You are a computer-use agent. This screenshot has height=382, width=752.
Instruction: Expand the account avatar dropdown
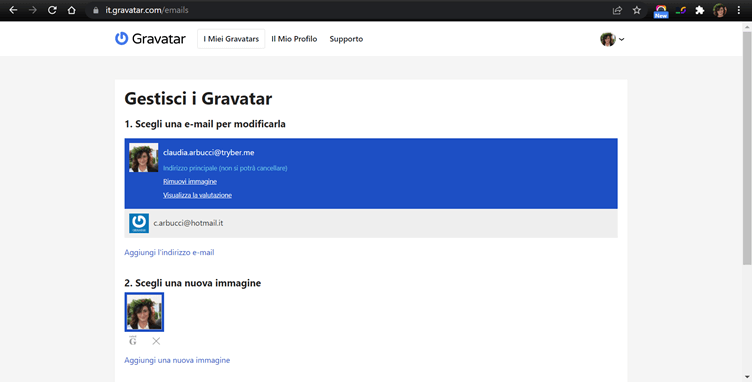pyautogui.click(x=612, y=39)
